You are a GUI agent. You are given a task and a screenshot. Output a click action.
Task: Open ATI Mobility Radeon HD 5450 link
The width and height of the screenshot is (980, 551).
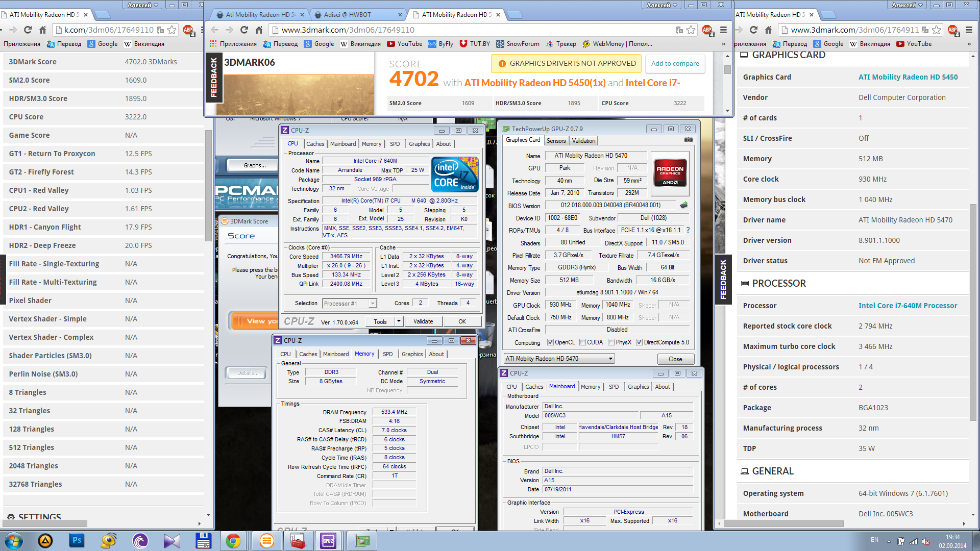pyautogui.click(x=908, y=77)
